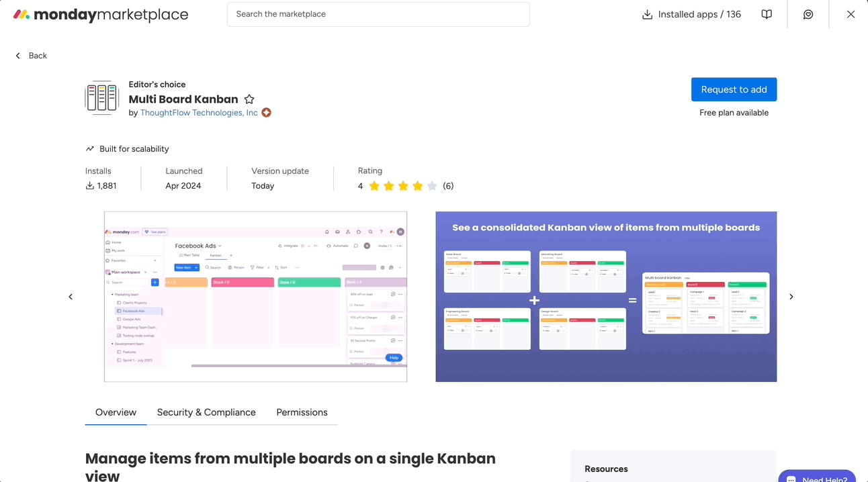Favorite the app with star icon
Image resolution: width=868 pixels, height=482 pixels.
(249, 99)
